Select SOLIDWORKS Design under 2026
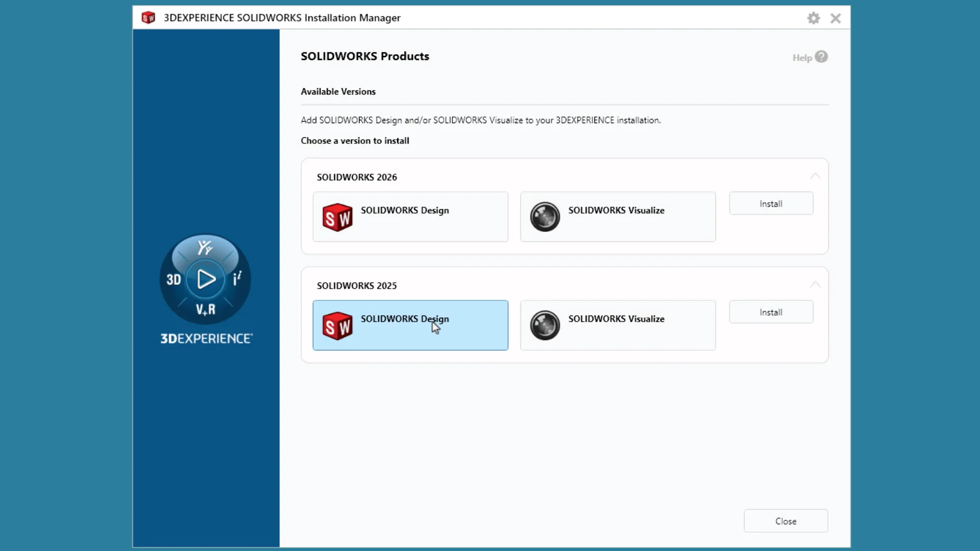Screen dimensions: 980x551 pyautogui.click(x=410, y=217)
